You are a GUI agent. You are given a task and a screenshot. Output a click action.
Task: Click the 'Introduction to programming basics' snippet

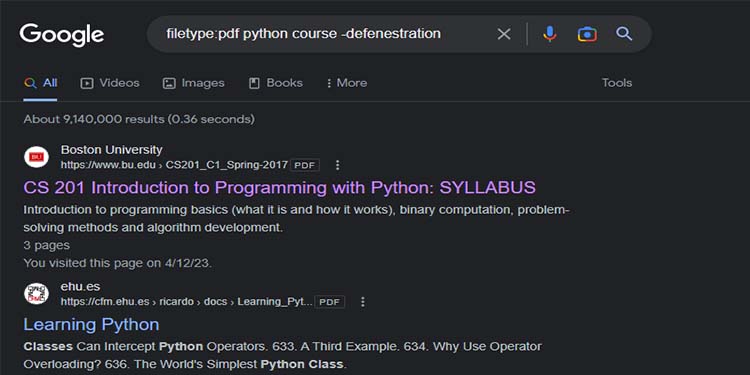click(x=297, y=219)
